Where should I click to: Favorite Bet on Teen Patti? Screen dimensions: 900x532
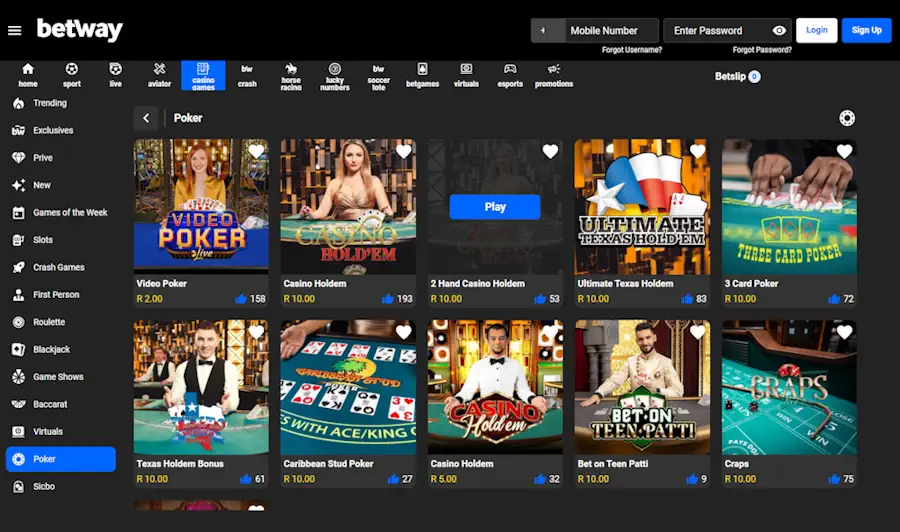[697, 332]
